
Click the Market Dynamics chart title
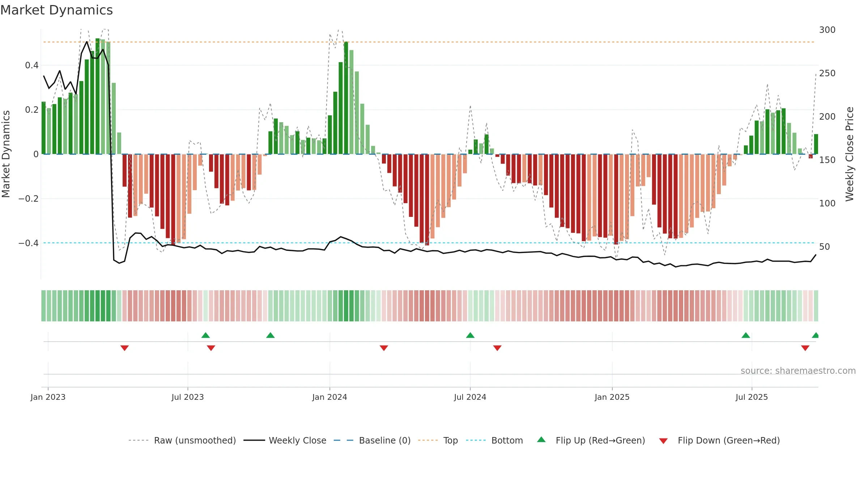click(x=56, y=10)
